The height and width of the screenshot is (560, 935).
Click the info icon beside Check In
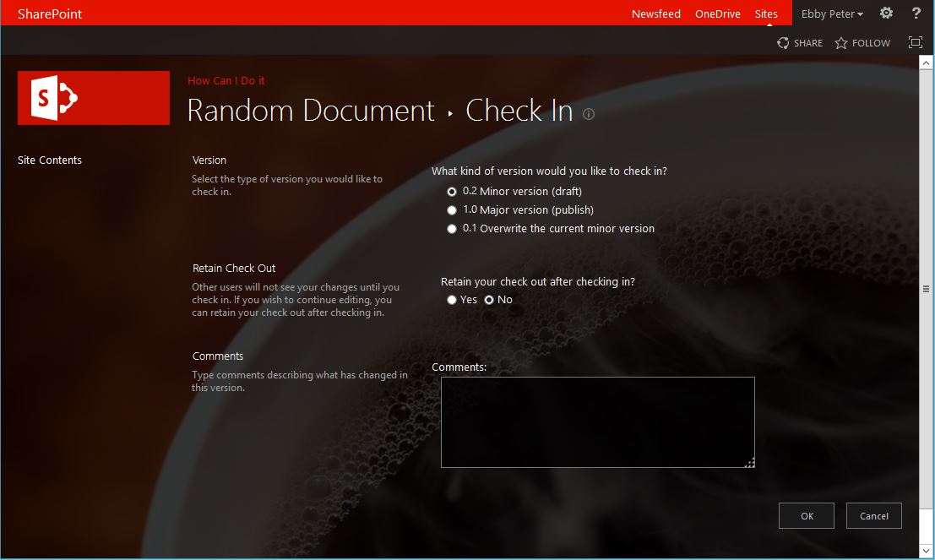tap(589, 114)
